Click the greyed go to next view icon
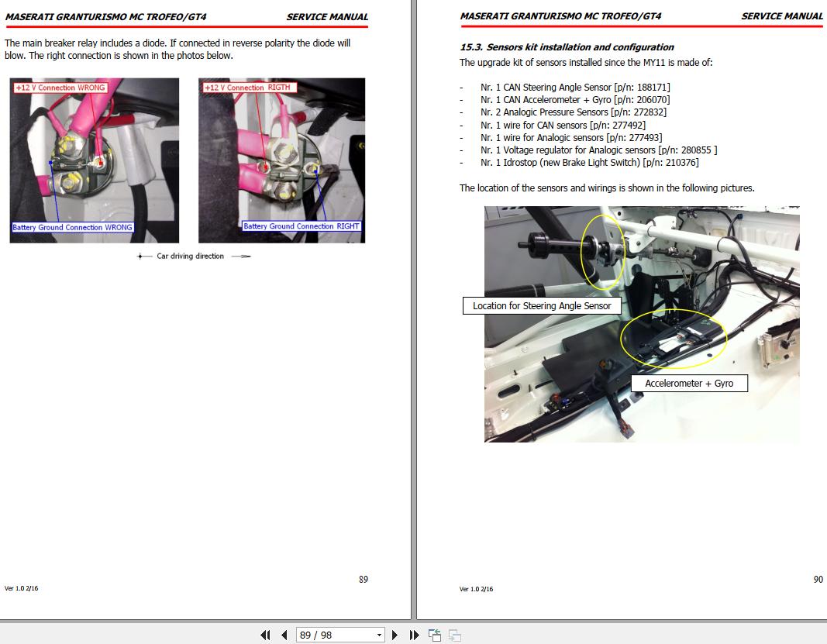Viewport: 827px width, 644px height. click(x=455, y=635)
